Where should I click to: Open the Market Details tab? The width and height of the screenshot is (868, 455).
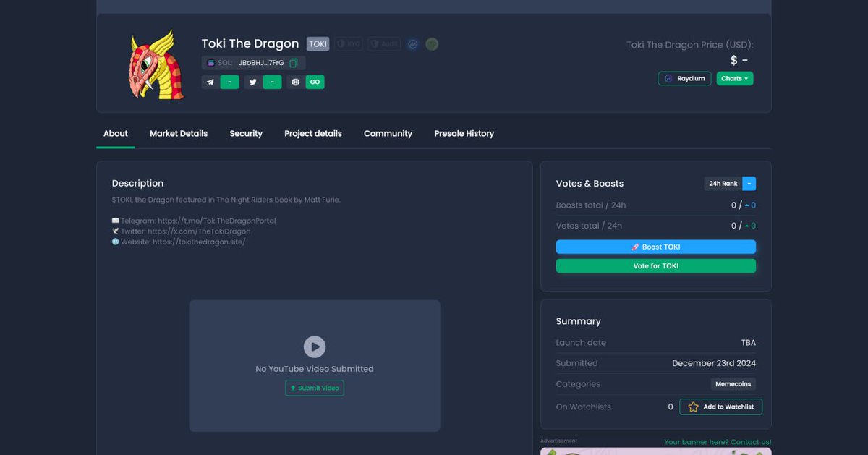tap(179, 133)
